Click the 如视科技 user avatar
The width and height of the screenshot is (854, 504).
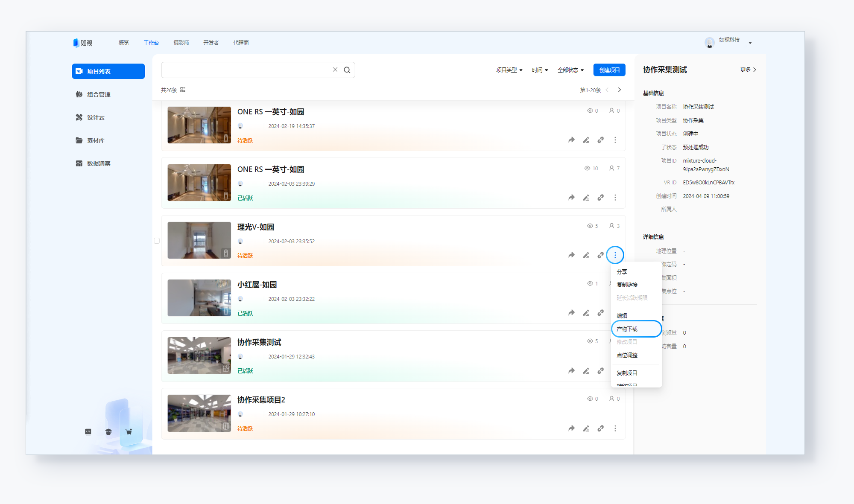click(710, 42)
